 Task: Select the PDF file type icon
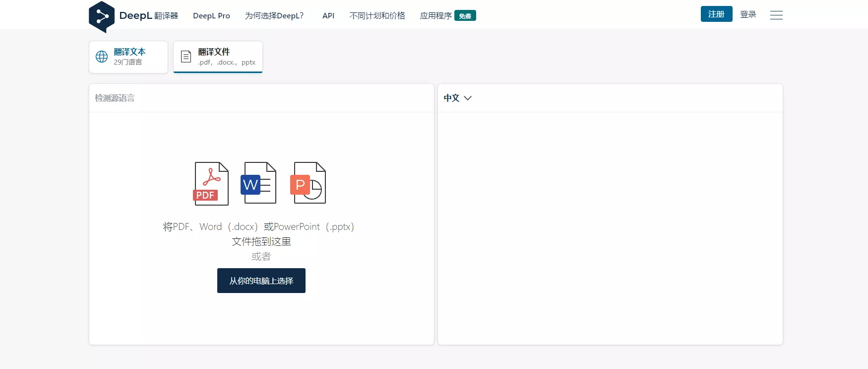(211, 183)
